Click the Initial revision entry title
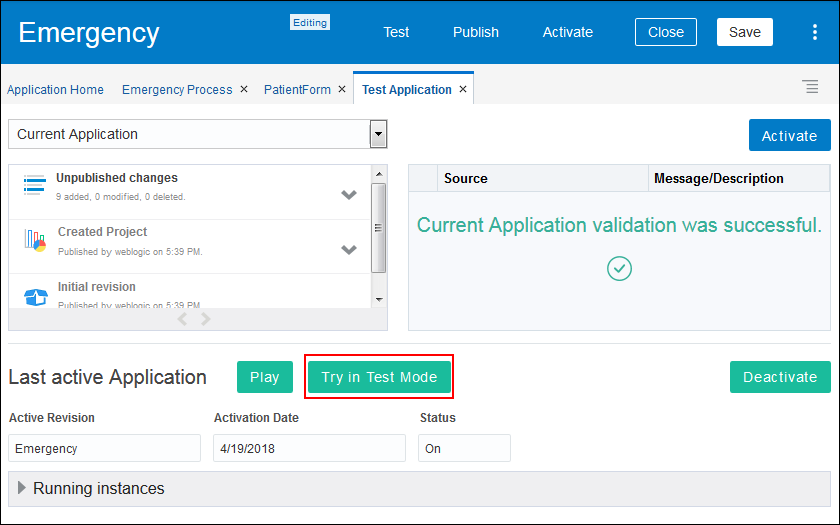840x525 pixels. (x=96, y=287)
